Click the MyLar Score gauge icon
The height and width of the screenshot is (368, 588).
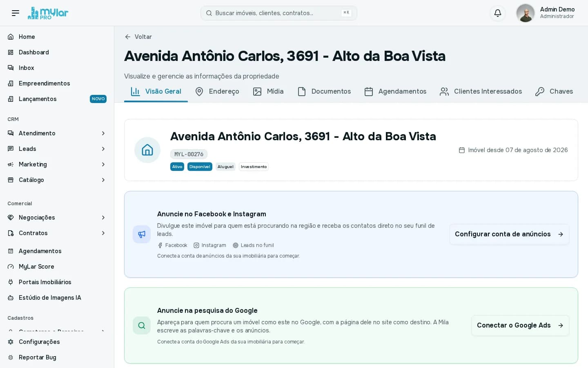coord(11,267)
